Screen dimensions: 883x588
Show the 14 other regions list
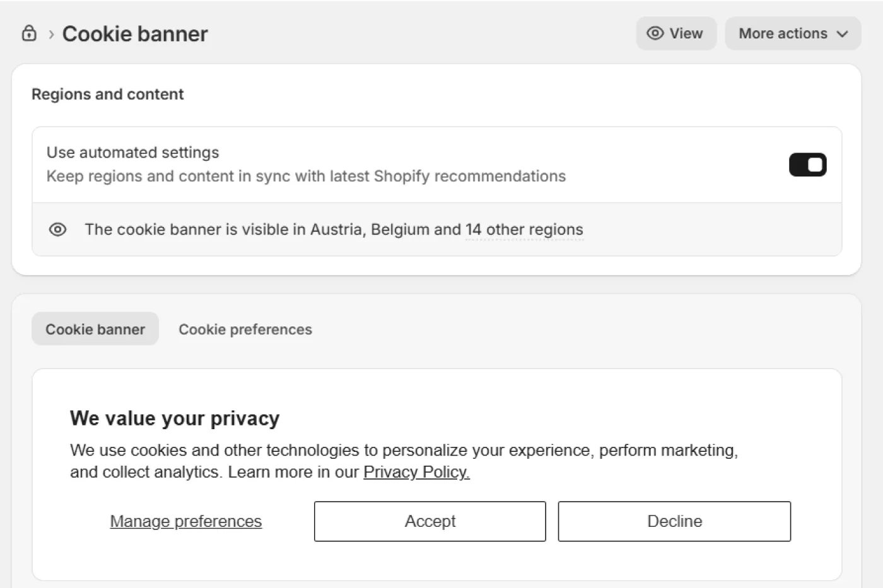point(524,230)
